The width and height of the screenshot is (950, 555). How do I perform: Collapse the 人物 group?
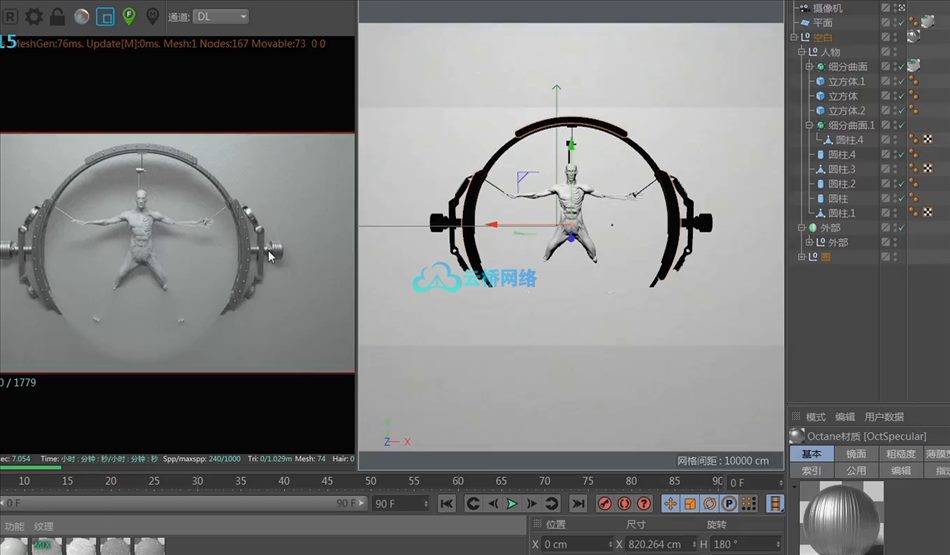tap(801, 52)
